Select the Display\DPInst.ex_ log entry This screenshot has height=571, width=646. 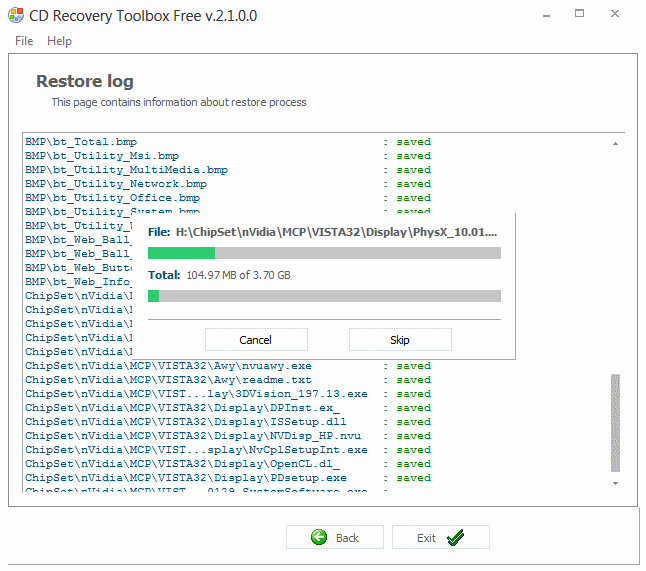[x=228, y=408]
